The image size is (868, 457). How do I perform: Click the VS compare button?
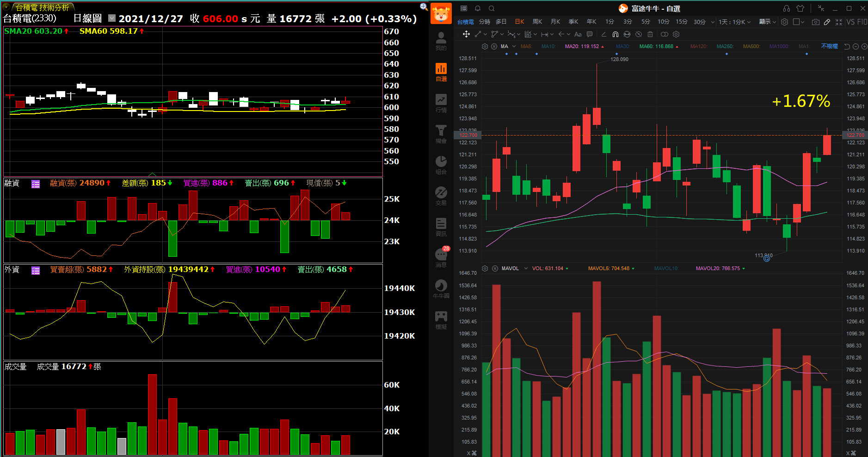coord(850,22)
